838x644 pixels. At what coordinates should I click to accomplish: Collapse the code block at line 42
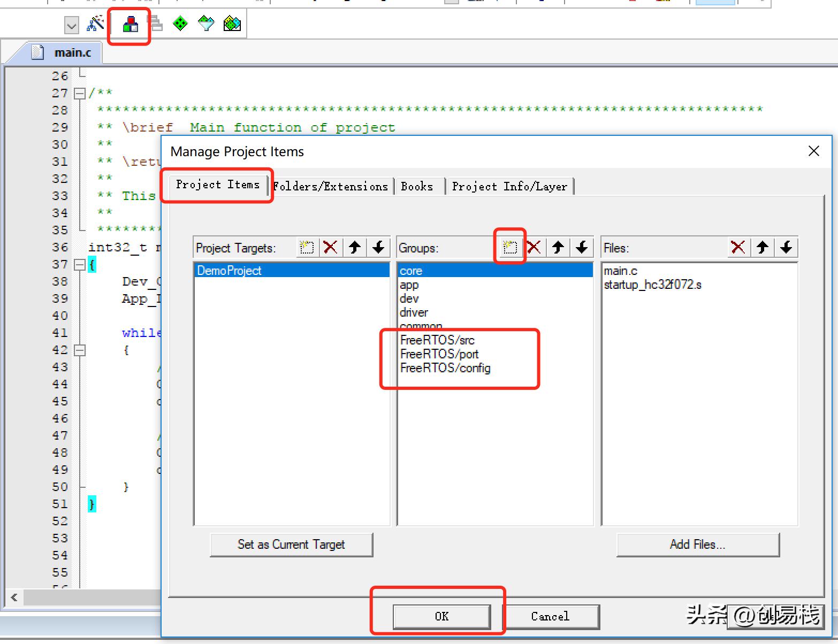coord(79,350)
